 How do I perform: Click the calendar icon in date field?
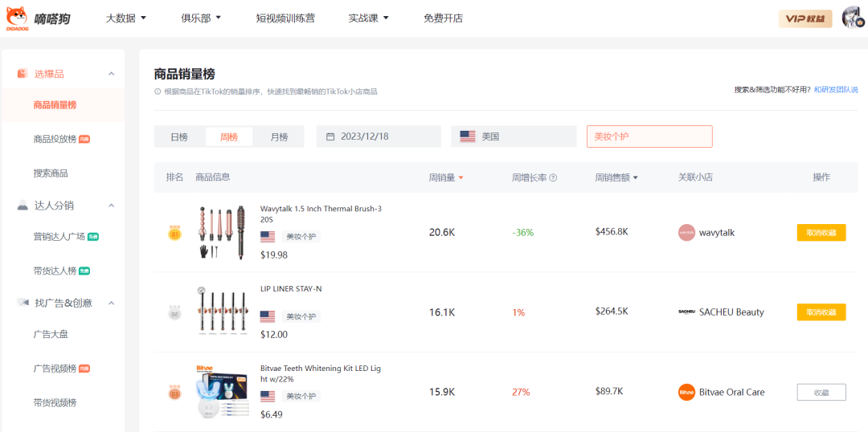click(330, 137)
